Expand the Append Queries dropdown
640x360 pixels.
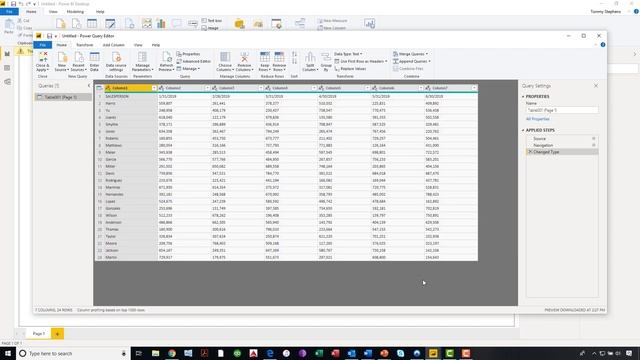[412, 61]
